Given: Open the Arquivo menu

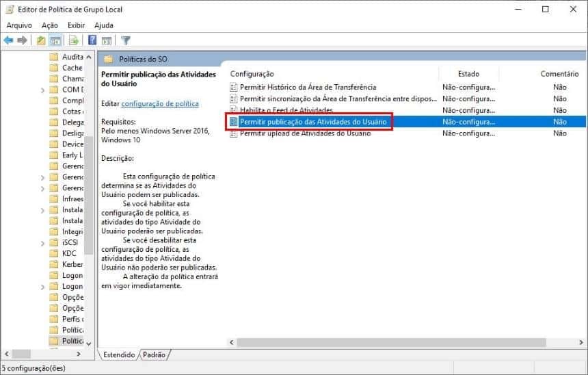Looking at the screenshot, I should 19,25.
